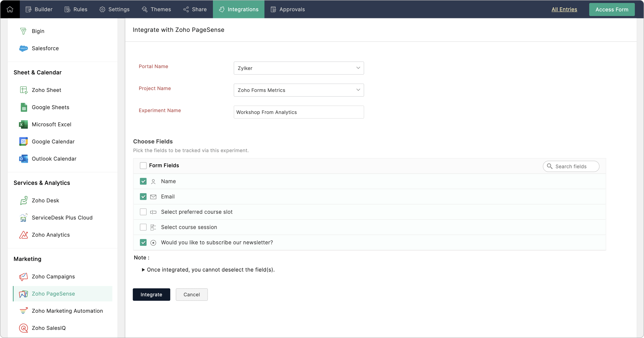Viewport: 644px width, 338px height.
Task: Collapse the note disclosure triangle
Action: [143, 270]
